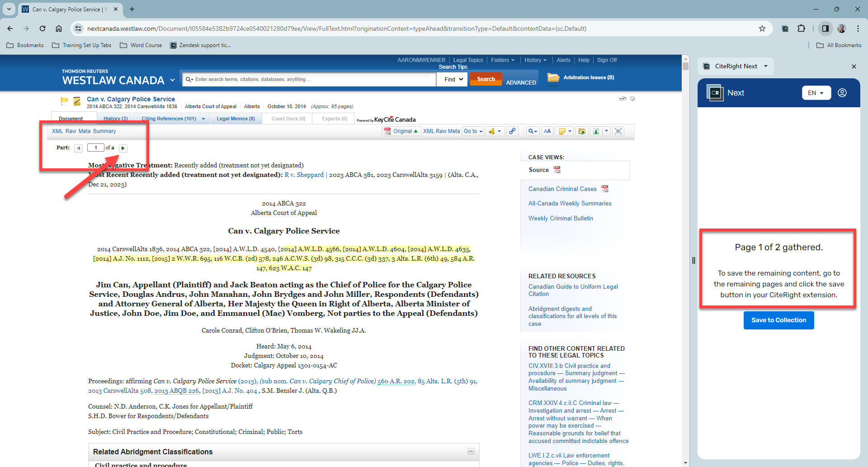The width and height of the screenshot is (868, 467).
Task: Change font size with the AA icon
Action: point(547,131)
